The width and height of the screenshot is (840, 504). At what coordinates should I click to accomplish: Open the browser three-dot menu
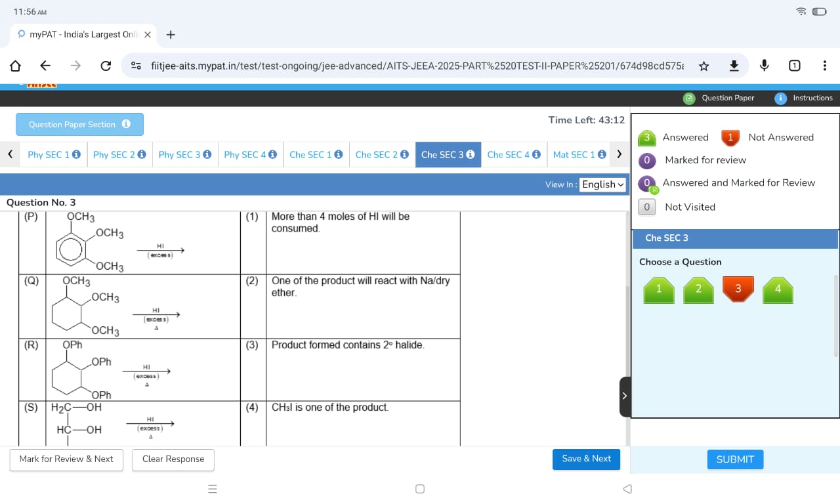pos(824,66)
